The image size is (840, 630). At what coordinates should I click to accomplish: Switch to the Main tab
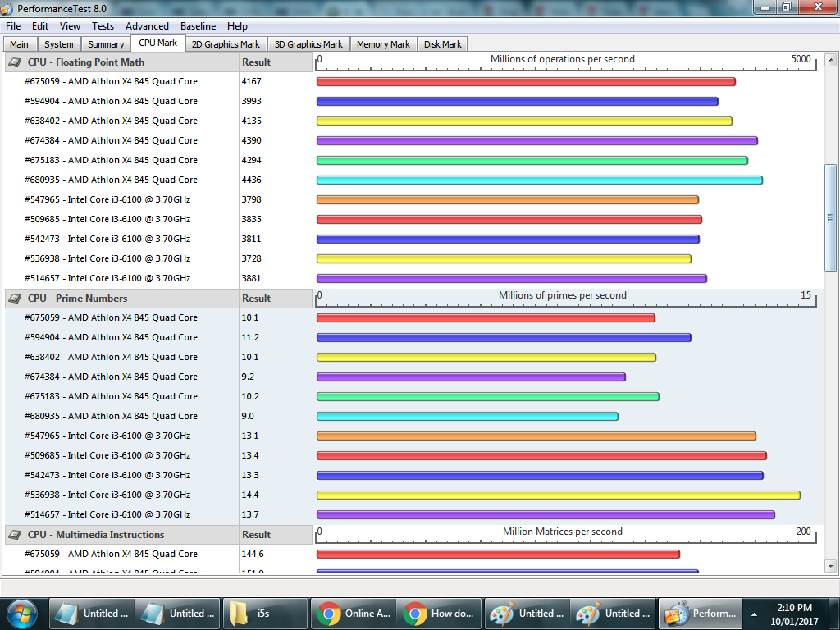click(x=20, y=44)
